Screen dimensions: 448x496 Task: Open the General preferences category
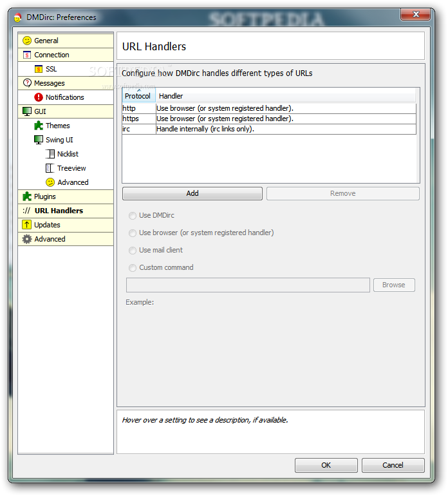coord(66,41)
